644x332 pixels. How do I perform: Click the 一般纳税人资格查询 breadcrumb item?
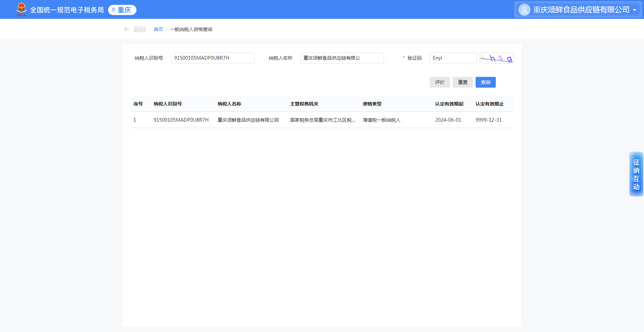click(x=191, y=29)
